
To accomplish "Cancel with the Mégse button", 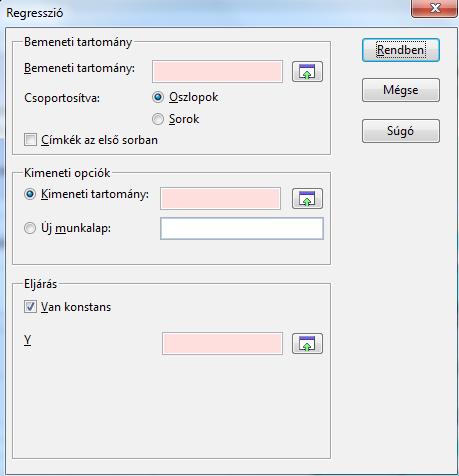I will coord(401,90).
